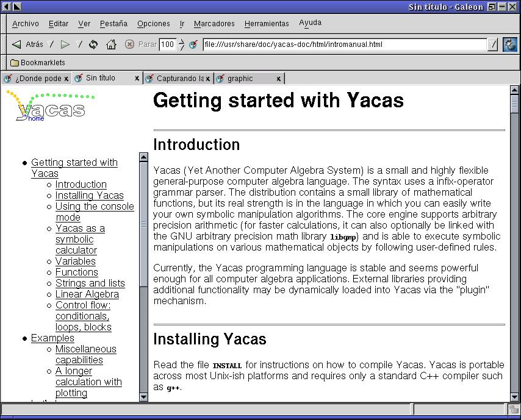The width and height of the screenshot is (521, 420).
Task: Click the Galeon logo icon on toolbar
Action: pyautogui.click(x=510, y=44)
